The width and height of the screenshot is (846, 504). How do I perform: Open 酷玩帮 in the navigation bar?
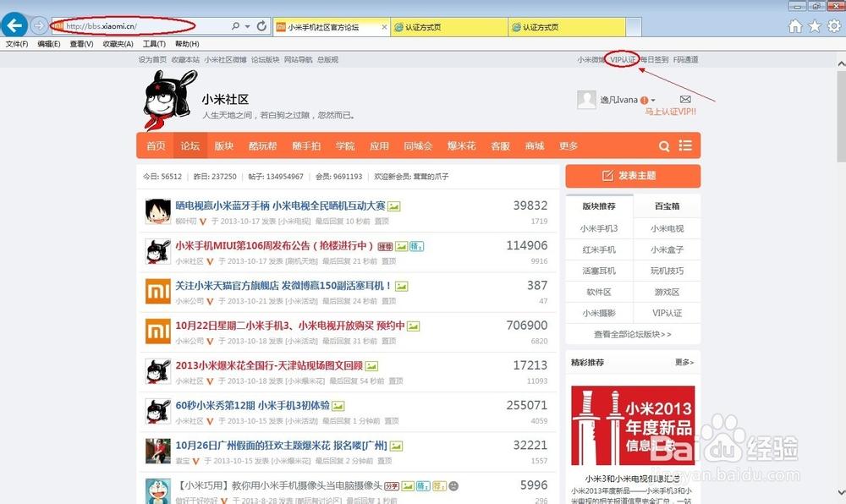[x=263, y=146]
